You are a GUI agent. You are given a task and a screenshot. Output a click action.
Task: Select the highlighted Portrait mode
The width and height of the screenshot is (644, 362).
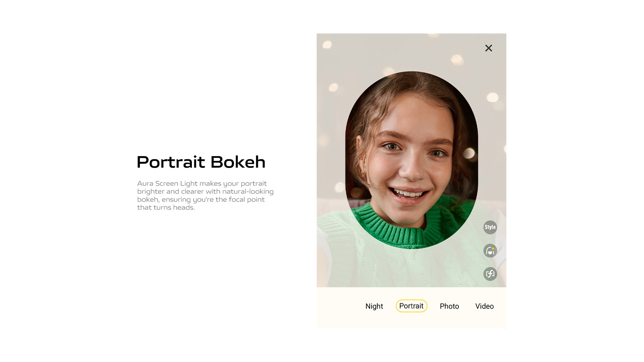click(411, 306)
